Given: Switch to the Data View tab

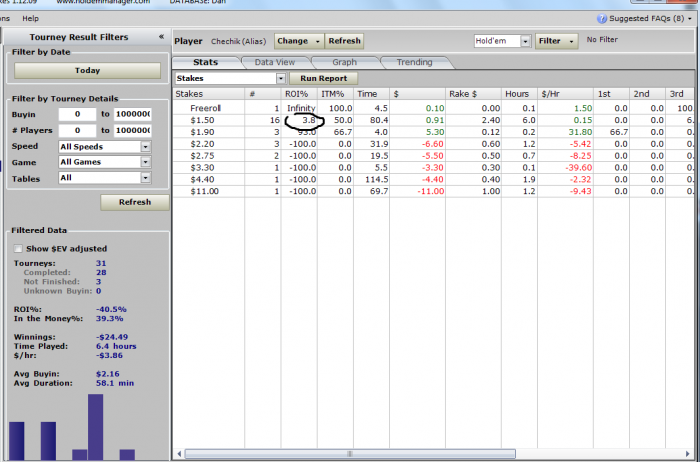Looking at the screenshot, I should (275, 62).
